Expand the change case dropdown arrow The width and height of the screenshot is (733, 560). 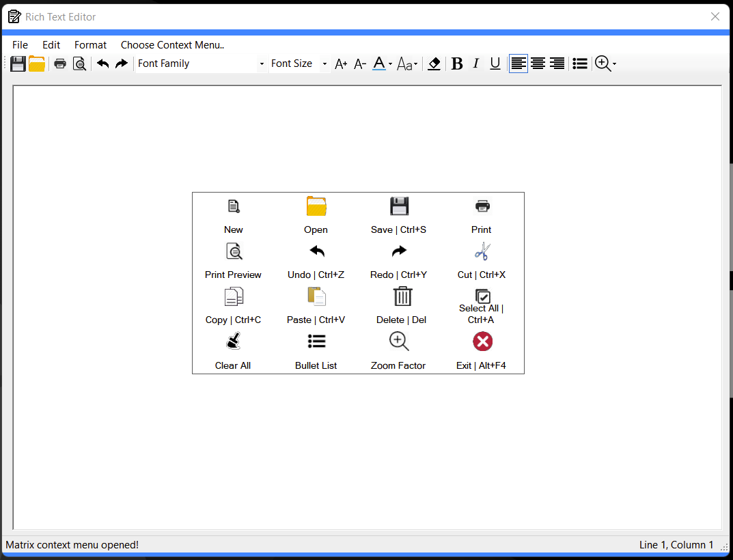(x=415, y=64)
